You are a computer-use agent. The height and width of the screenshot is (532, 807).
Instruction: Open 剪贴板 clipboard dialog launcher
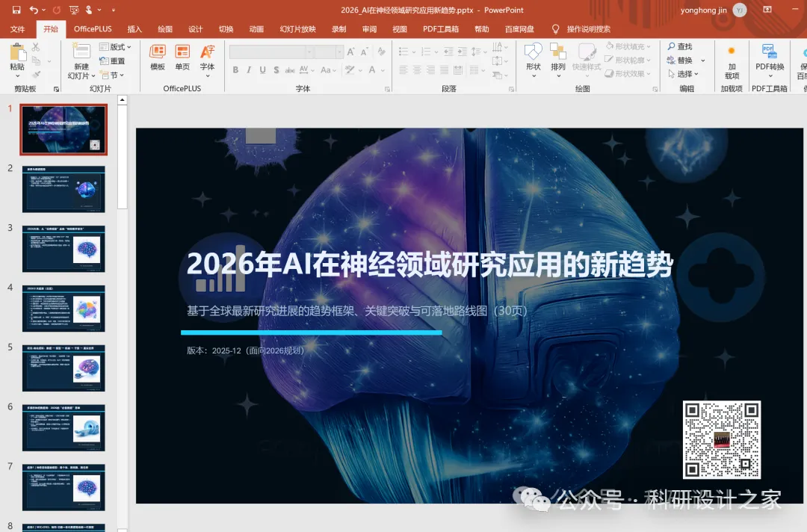(56, 89)
